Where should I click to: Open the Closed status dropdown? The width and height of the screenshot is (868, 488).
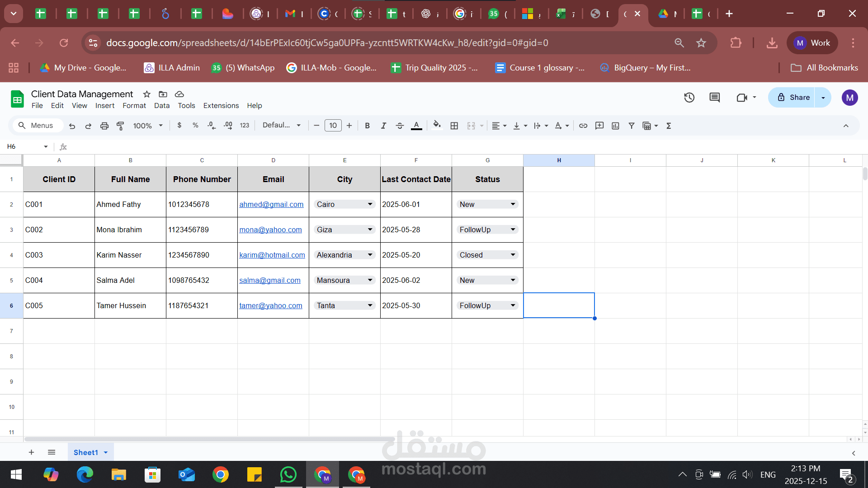513,255
